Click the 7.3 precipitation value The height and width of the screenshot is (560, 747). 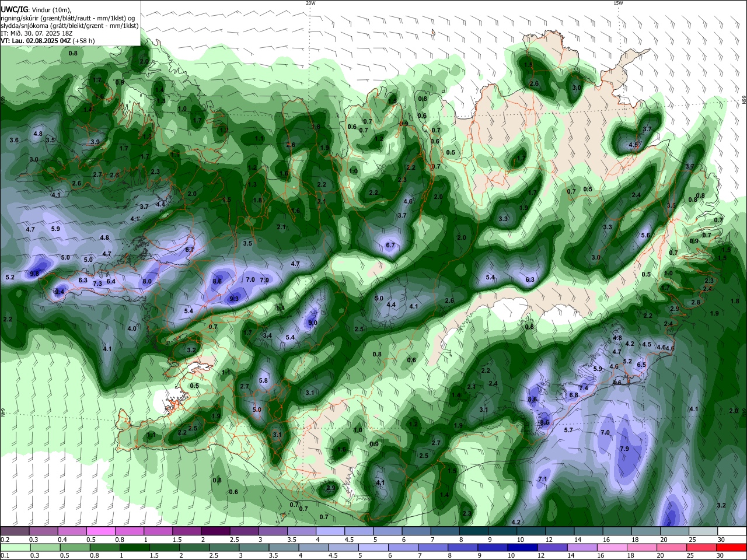pos(97,283)
